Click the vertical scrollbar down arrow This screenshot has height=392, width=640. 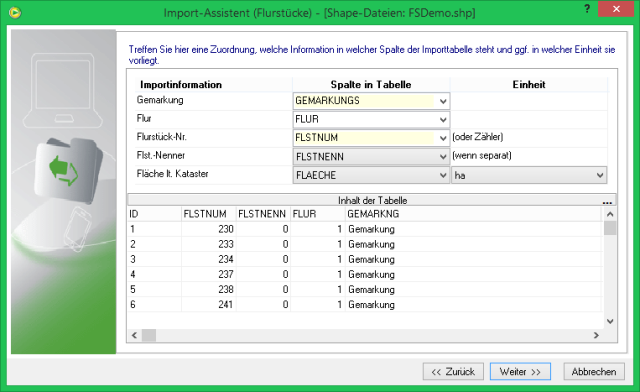pyautogui.click(x=610, y=321)
